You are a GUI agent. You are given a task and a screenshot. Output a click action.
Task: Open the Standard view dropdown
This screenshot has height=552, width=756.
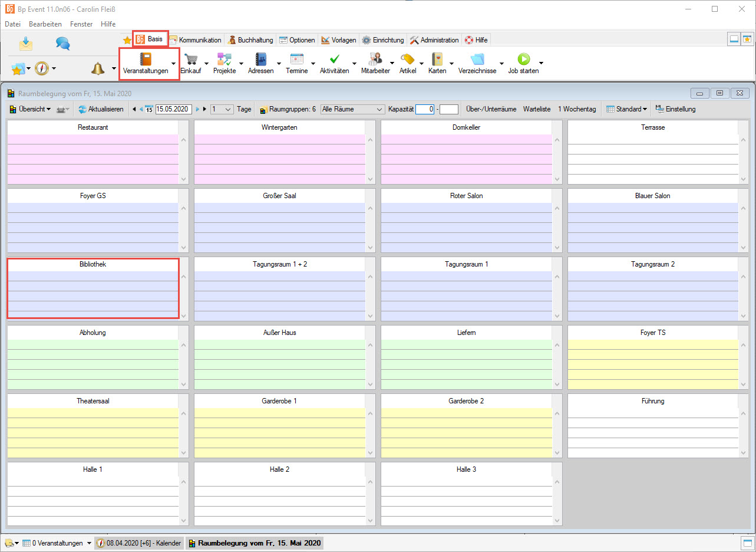(627, 109)
